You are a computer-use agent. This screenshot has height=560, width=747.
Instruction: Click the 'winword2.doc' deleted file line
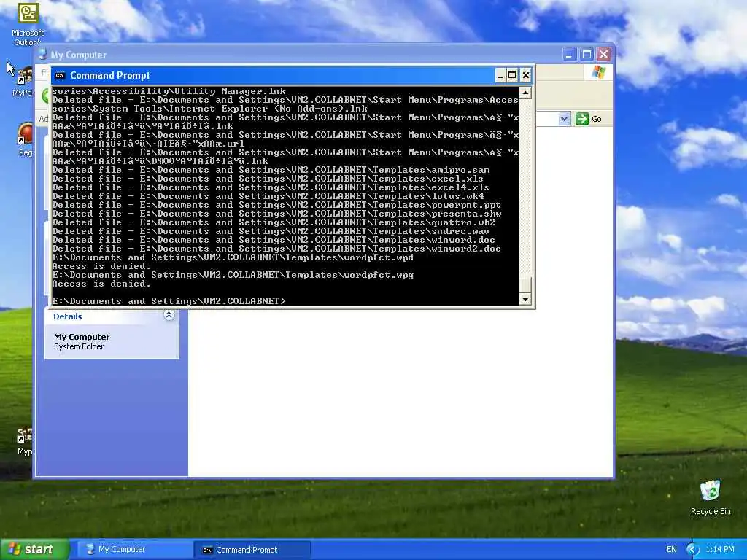[276, 249]
